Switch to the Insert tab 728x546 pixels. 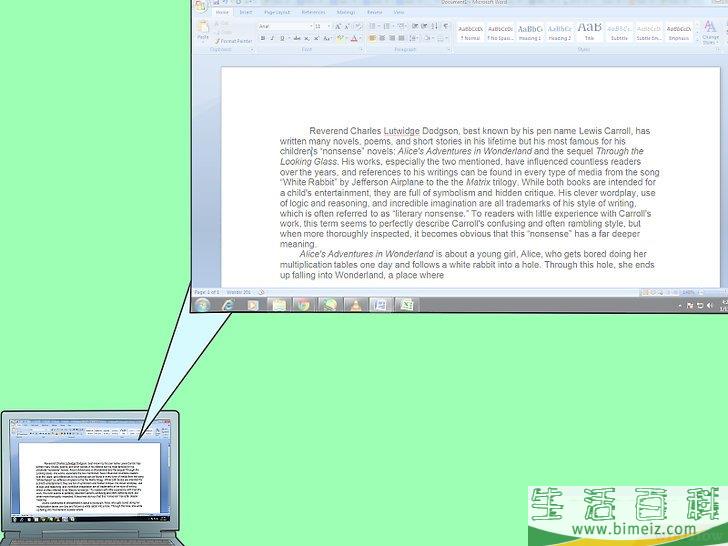tap(246, 12)
